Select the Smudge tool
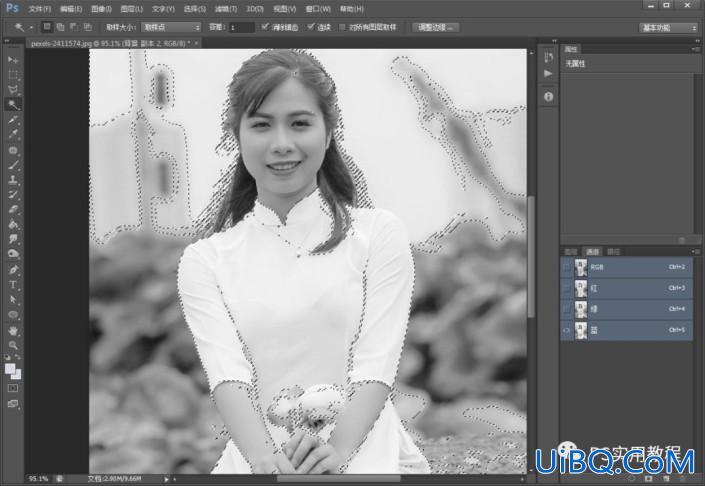The height and width of the screenshot is (486, 705). (x=13, y=239)
